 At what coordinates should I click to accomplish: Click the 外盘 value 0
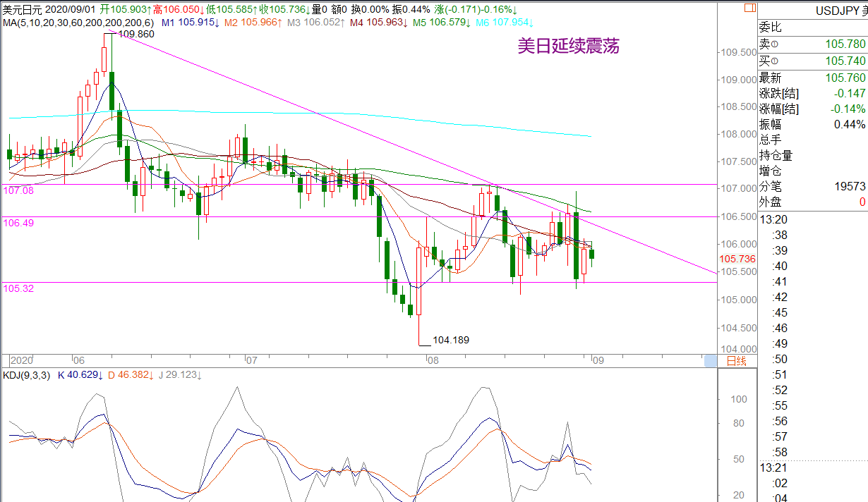[x=862, y=202]
